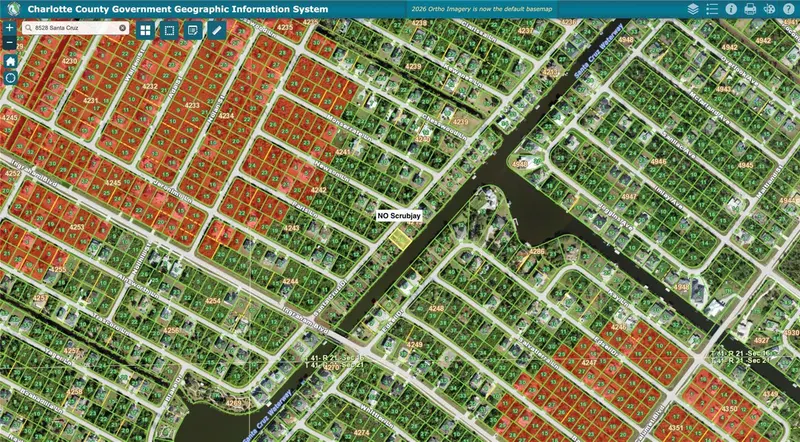Open the info about panel
The image size is (800, 442).
731,9
